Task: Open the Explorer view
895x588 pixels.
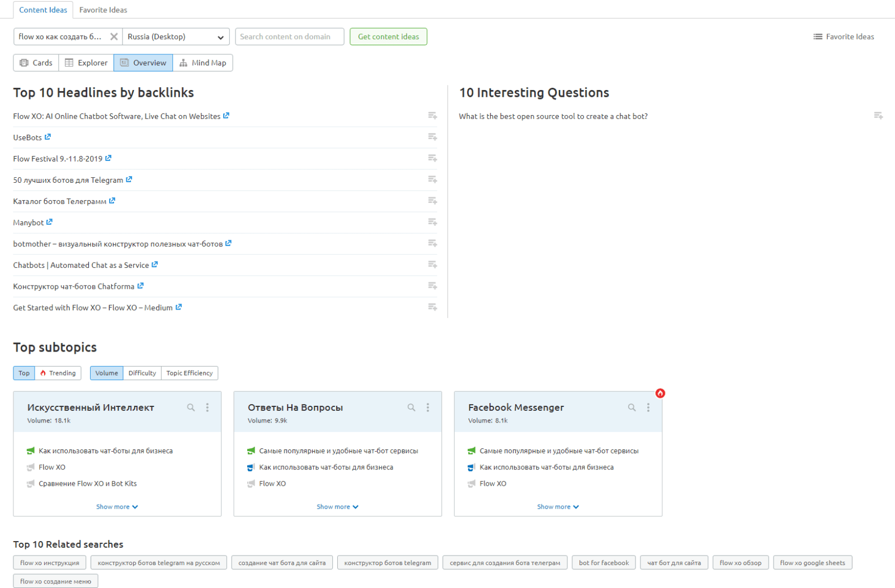Action: point(86,63)
